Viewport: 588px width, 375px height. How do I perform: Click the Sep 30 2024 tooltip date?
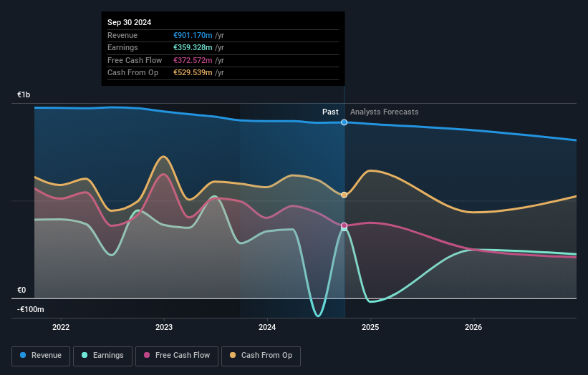[x=130, y=22]
